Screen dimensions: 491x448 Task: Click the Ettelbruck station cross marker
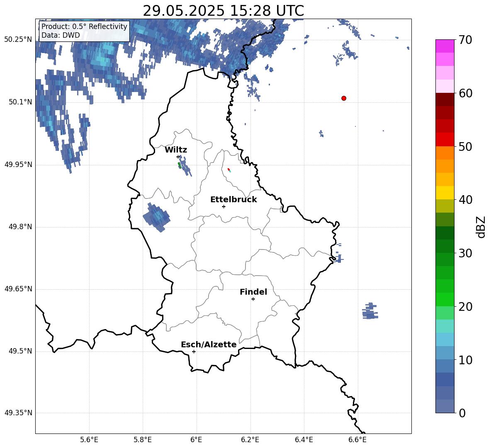(x=224, y=206)
